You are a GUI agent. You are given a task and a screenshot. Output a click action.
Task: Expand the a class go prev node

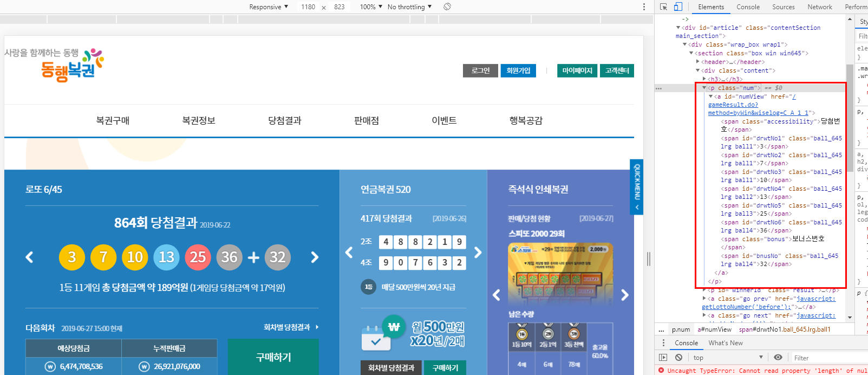704,299
